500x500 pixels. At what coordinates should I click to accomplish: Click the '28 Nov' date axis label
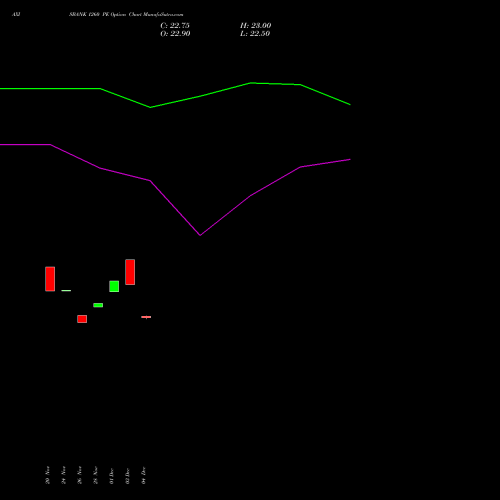click(x=96, y=475)
